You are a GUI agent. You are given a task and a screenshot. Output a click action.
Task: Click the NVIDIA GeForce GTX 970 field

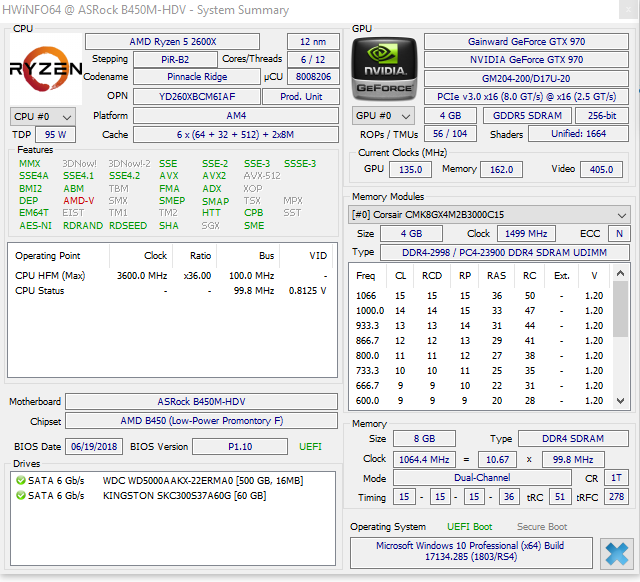point(526,60)
